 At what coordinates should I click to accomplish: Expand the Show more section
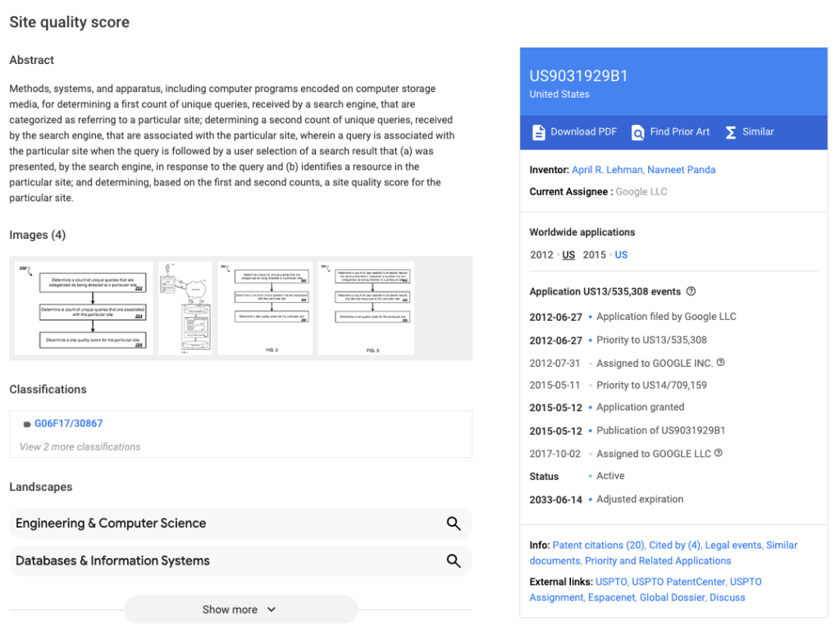click(240, 609)
